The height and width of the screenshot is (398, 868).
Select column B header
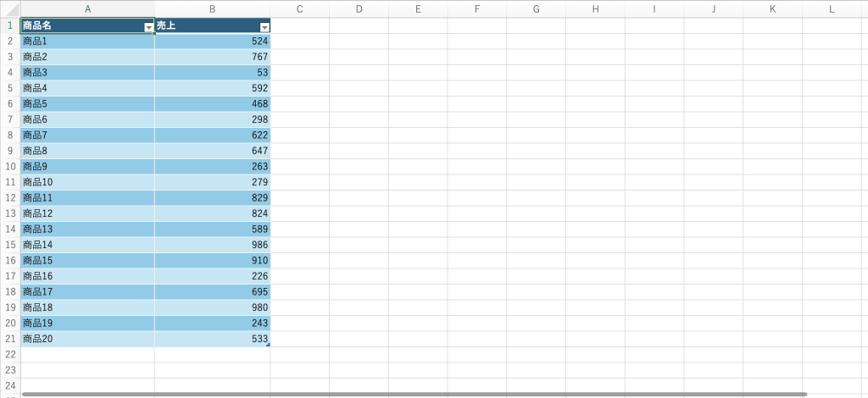212,8
